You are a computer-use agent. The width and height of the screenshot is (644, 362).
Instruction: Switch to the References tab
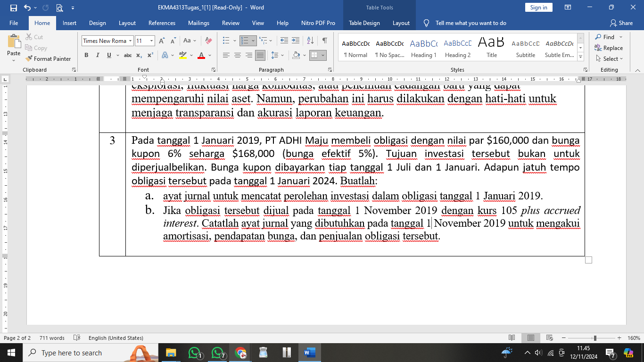[x=162, y=23]
